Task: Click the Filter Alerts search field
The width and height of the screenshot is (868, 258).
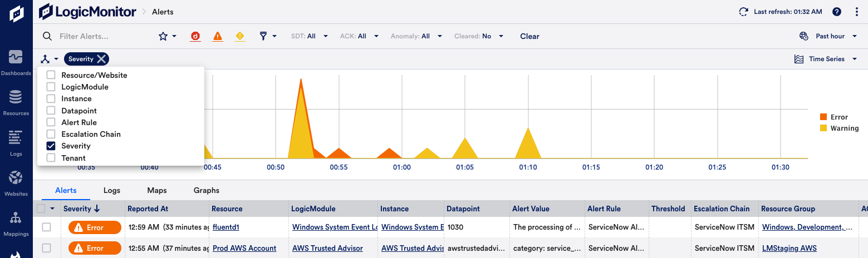Action: (100, 36)
